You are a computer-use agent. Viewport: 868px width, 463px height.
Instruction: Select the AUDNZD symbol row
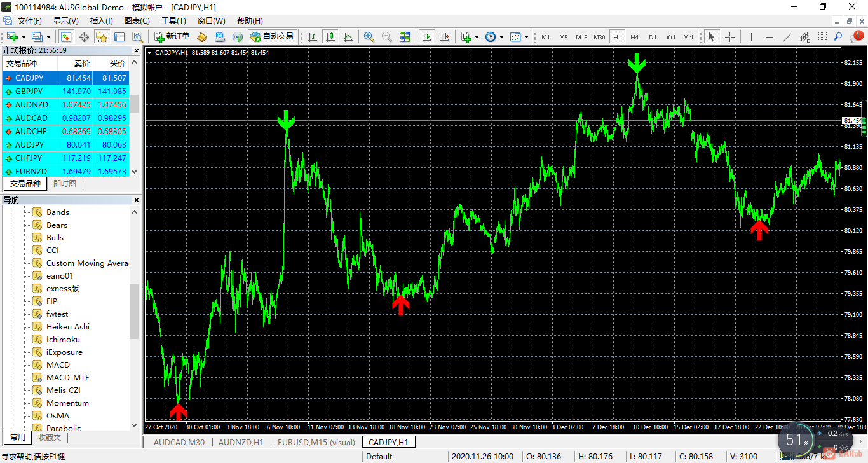[65, 105]
